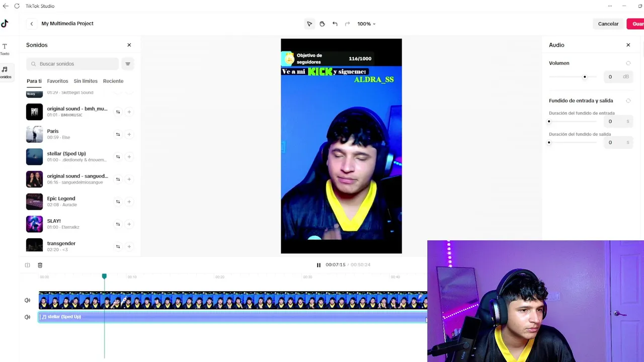The width and height of the screenshot is (644, 362).
Task: Select original sound - sangued title
Action: [x=77, y=176]
